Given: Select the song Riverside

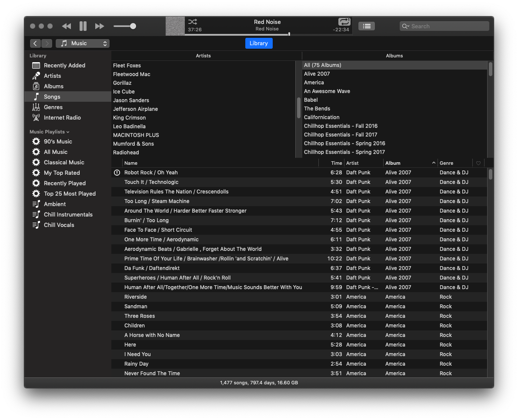Looking at the screenshot, I should pos(299,297).
